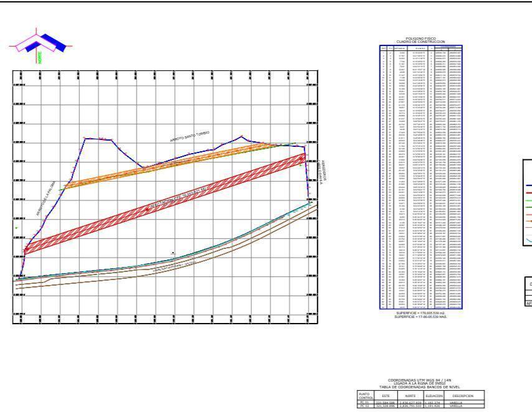The image size is (532, 412).
Task: Select the PUNTO CONTROL column header
Action: pyautogui.click(x=365, y=395)
